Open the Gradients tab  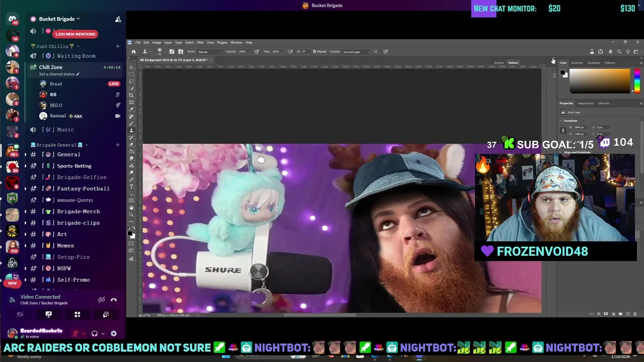point(594,63)
